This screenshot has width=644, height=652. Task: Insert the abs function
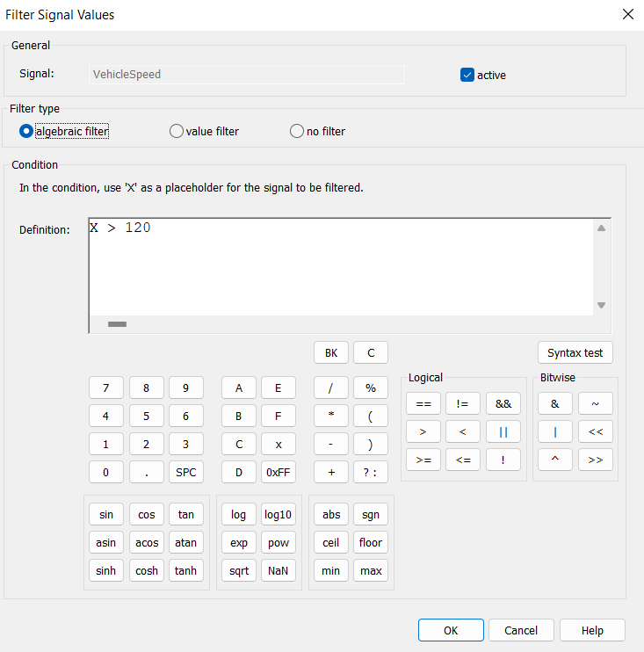[x=331, y=514]
